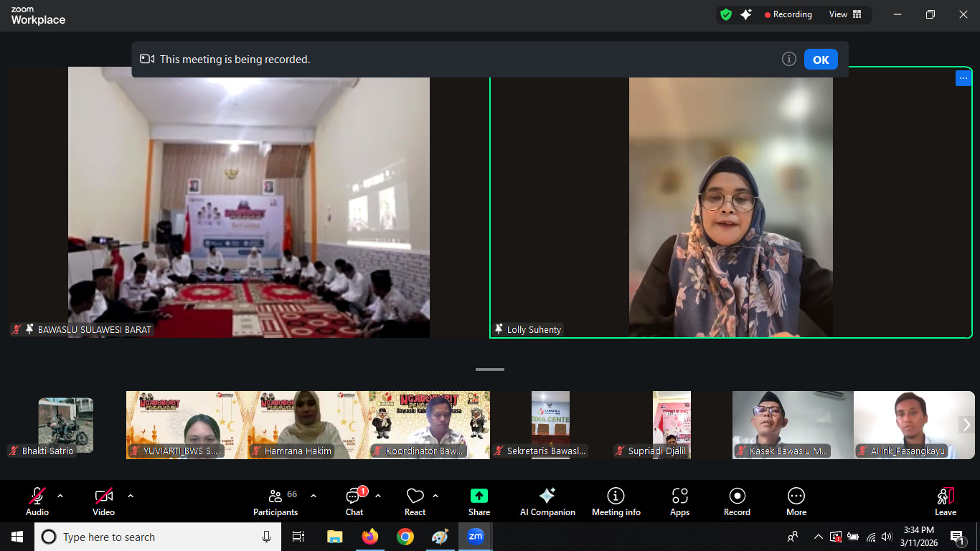Click the green encryption shield icon
This screenshot has width=980, height=551.
click(726, 14)
